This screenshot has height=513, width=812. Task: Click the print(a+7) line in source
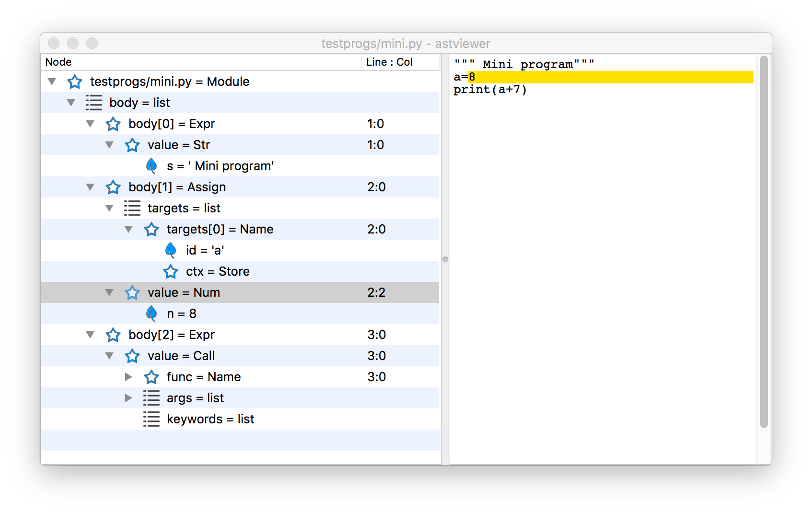pos(490,90)
